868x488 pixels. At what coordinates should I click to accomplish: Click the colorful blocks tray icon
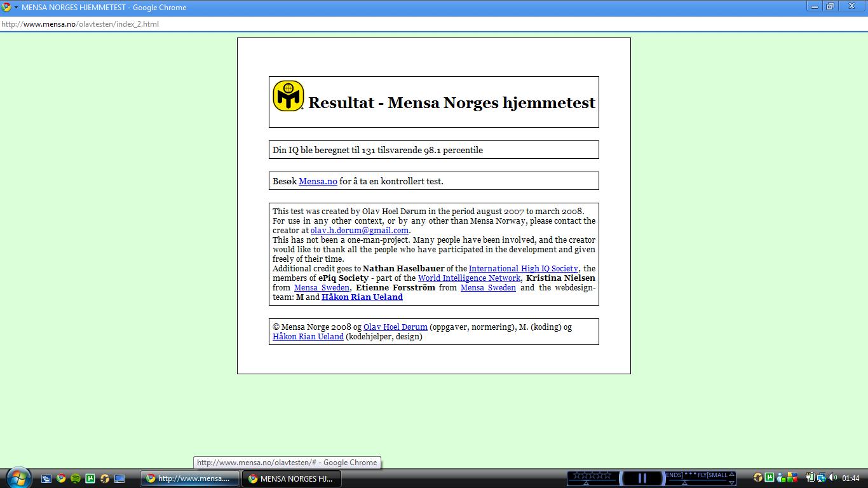point(792,478)
